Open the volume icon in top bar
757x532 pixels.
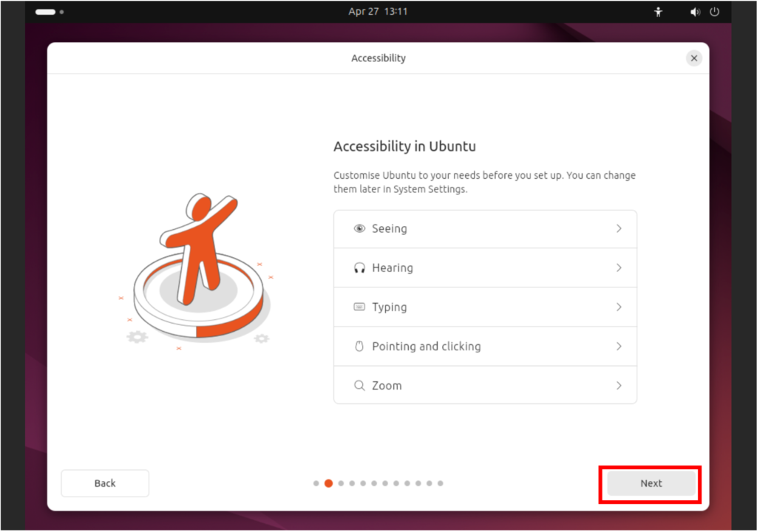pos(695,12)
